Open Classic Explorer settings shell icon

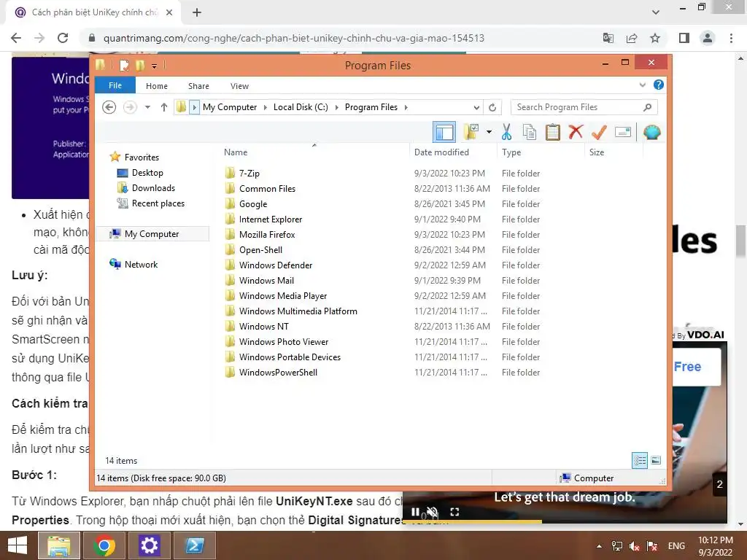click(x=651, y=132)
